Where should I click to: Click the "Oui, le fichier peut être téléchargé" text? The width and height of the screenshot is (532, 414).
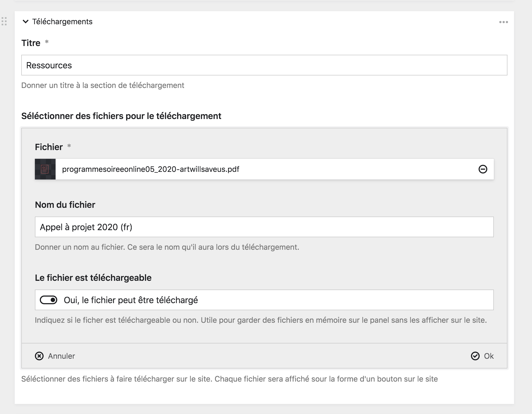pyautogui.click(x=131, y=300)
